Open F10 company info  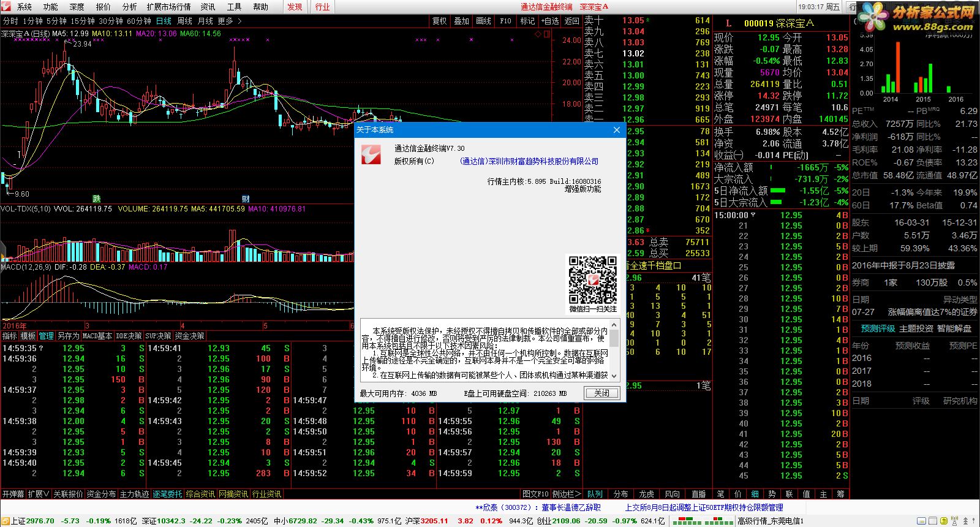click(x=505, y=21)
